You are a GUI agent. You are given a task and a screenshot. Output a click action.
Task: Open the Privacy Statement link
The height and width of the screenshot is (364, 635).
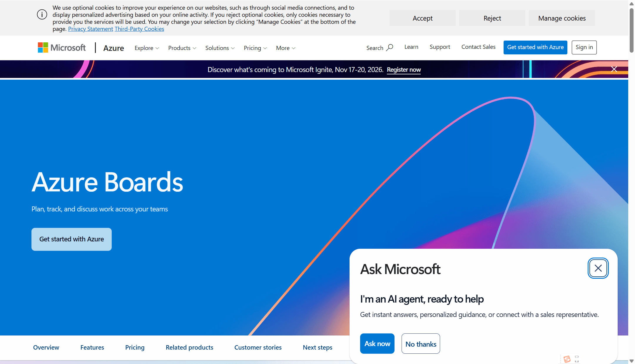click(91, 29)
